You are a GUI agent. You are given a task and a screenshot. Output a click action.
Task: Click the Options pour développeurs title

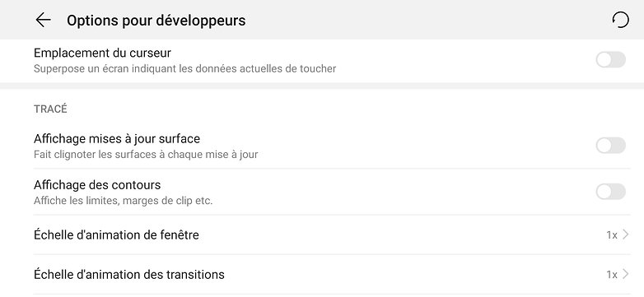coord(156,20)
